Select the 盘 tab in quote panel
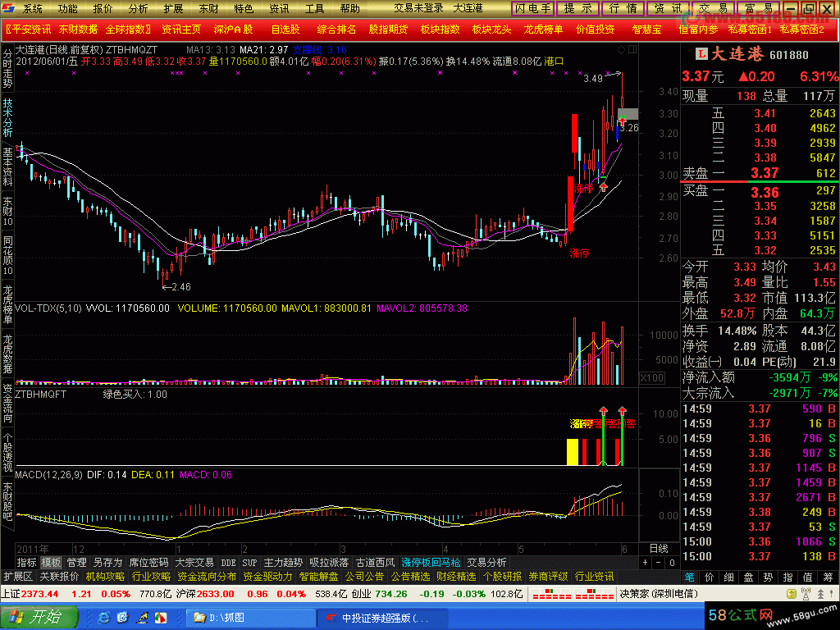The image size is (840, 630). coord(748,577)
